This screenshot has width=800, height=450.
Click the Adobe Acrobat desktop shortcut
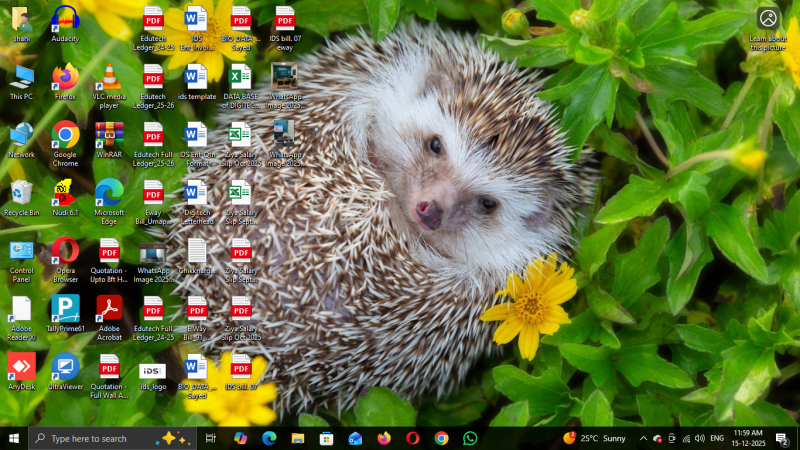109,309
